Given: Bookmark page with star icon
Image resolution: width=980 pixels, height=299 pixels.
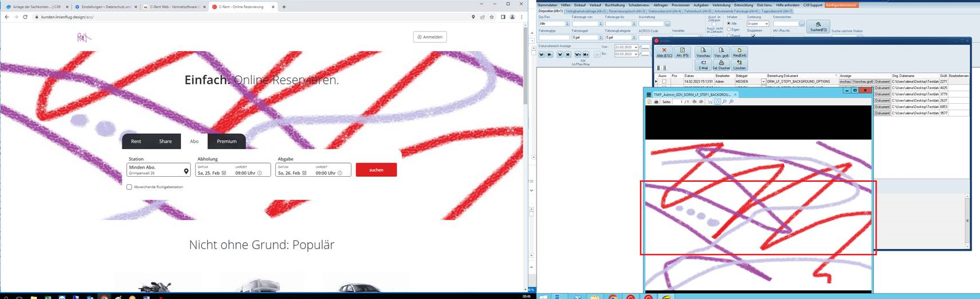Looking at the screenshot, I should tap(492, 17).
